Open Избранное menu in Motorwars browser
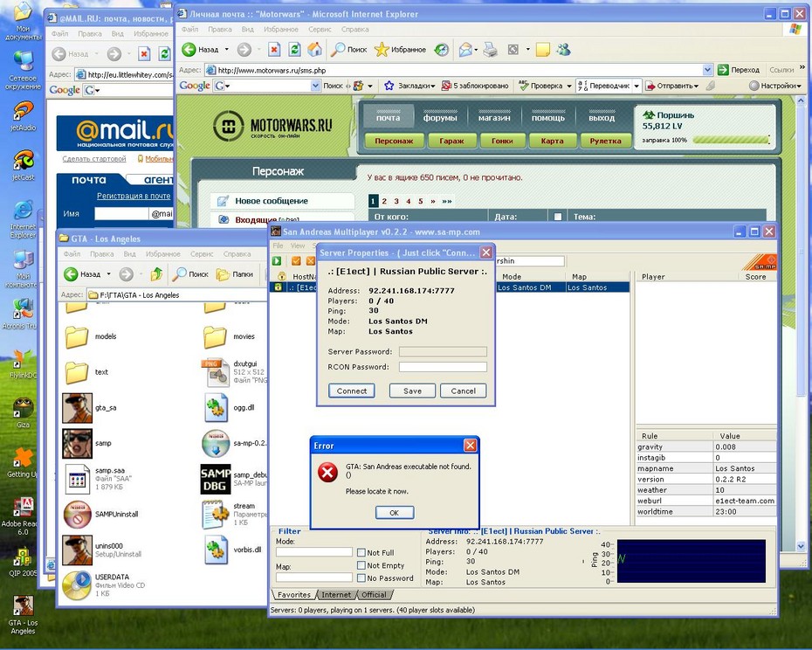Image resolution: width=812 pixels, height=650 pixels. coord(280,30)
